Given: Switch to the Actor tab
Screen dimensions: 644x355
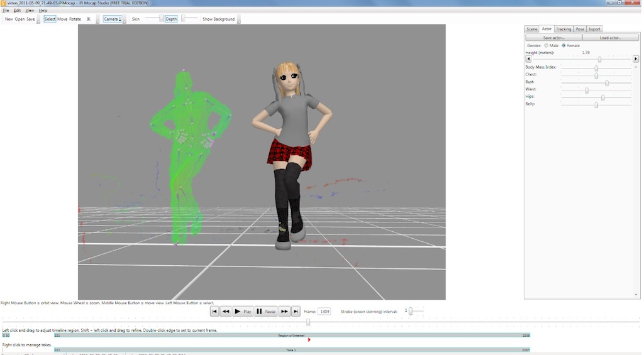Looking at the screenshot, I should [547, 29].
